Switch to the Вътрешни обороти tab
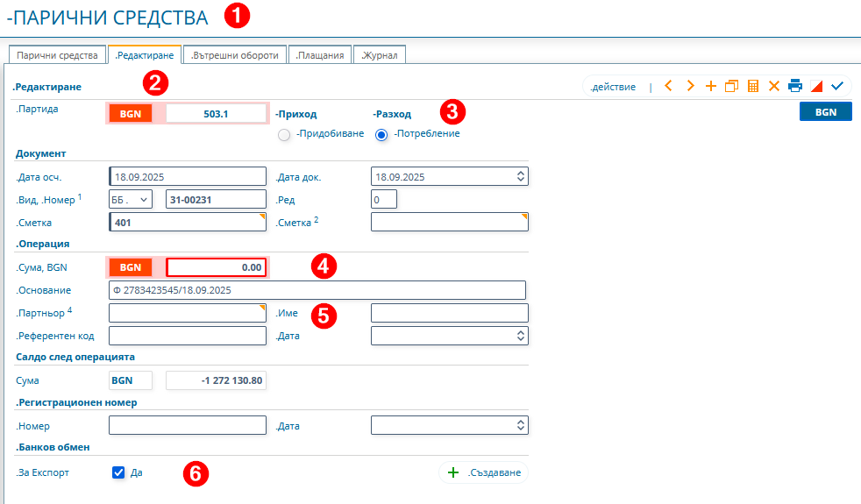Viewport: 861px width, 504px height. coord(235,55)
